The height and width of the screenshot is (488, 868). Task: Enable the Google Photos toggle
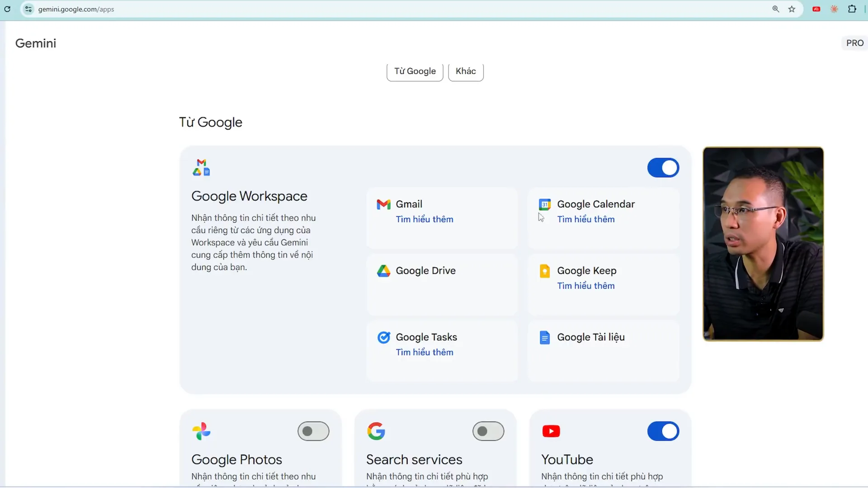click(x=313, y=431)
